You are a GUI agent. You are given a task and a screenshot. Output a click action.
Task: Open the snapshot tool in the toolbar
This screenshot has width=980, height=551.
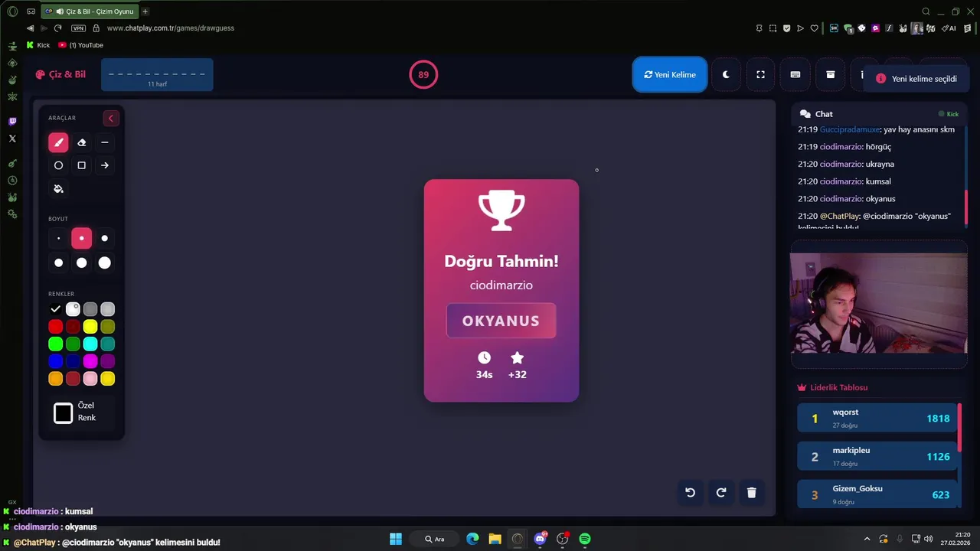click(x=773, y=28)
